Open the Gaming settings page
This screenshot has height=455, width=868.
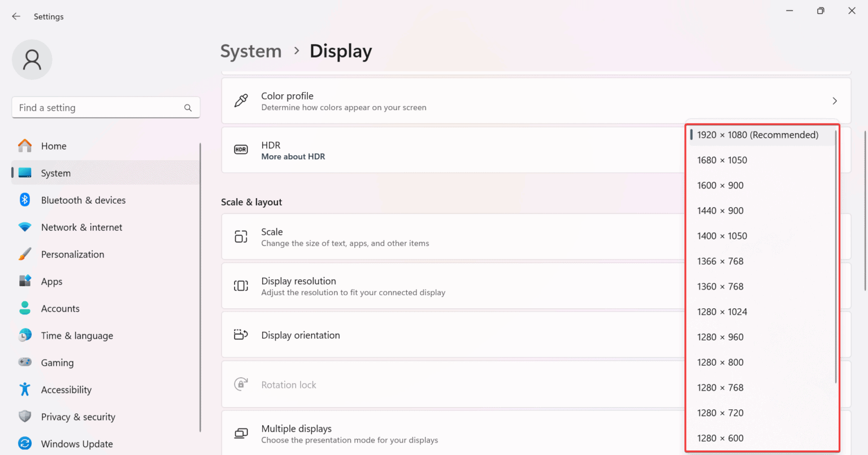[57, 363]
